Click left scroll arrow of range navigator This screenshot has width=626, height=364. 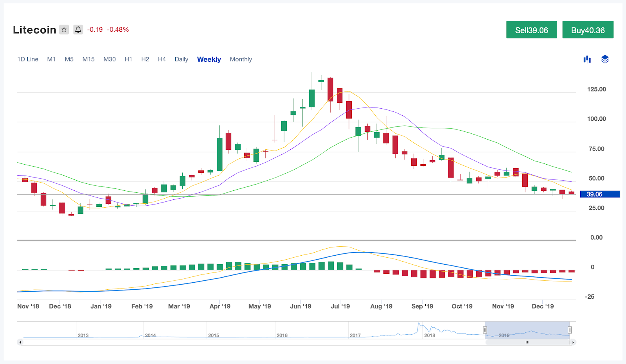click(x=20, y=342)
